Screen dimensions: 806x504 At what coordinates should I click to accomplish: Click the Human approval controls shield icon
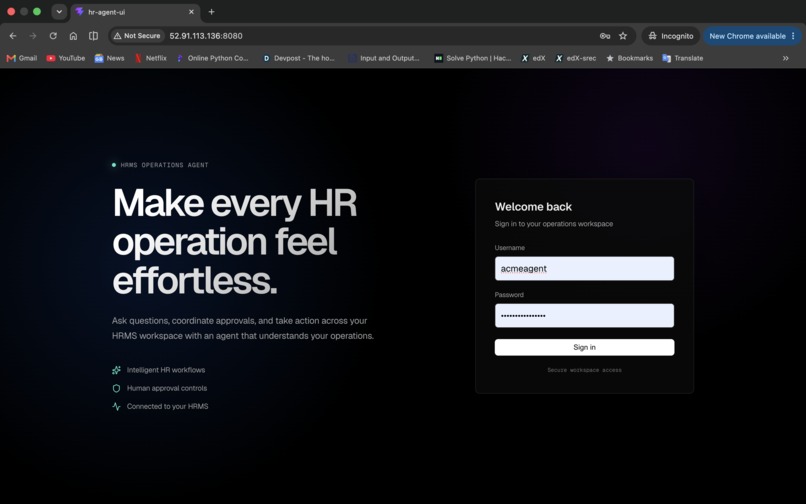pos(116,388)
